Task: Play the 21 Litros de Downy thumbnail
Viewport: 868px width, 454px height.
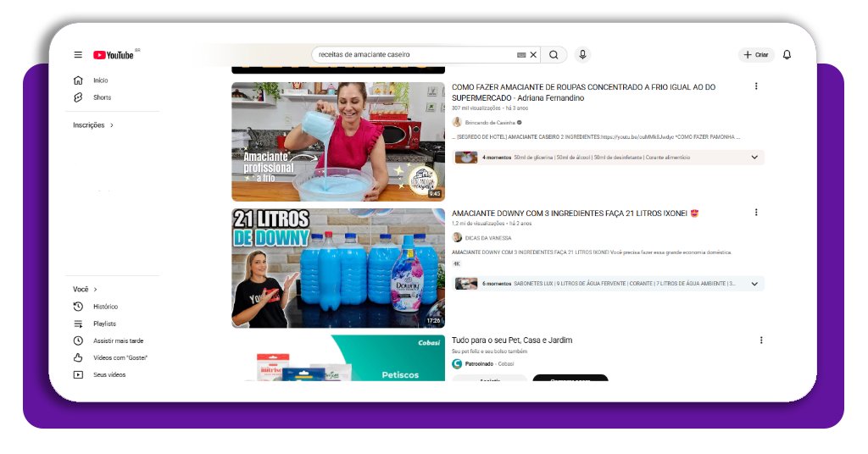Action: (x=338, y=268)
